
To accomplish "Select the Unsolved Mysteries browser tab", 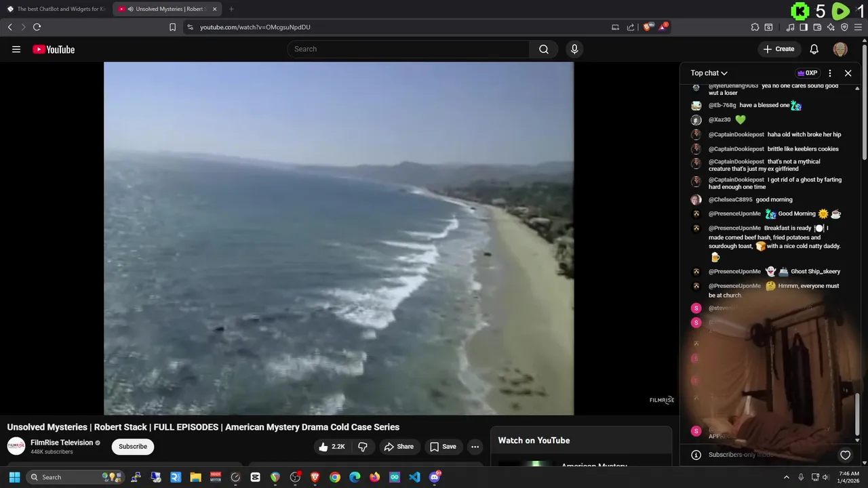I will 165,9.
